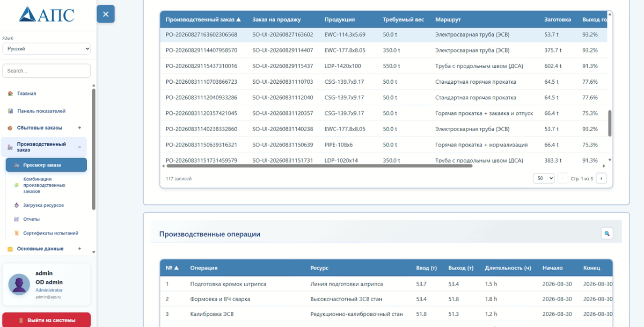Collapse the Производственный заказ menu section
644x327 pixels.
[79, 147]
